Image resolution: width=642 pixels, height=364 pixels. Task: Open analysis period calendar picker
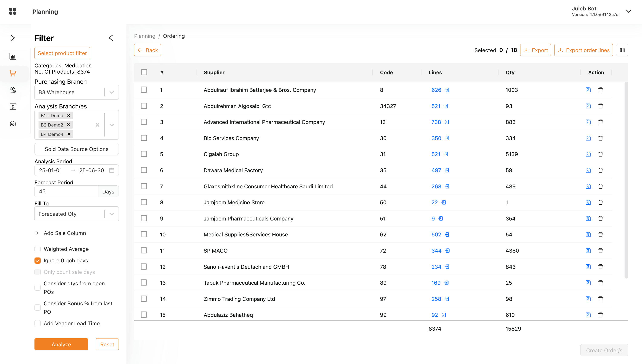point(112,170)
